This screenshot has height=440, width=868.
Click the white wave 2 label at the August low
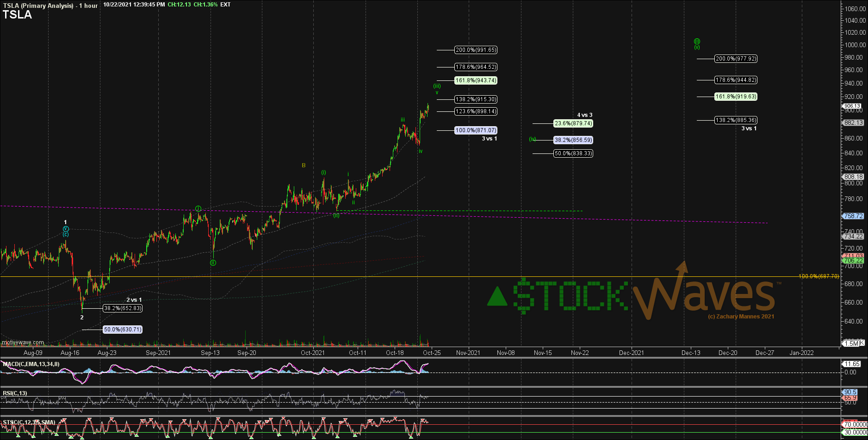coord(82,318)
